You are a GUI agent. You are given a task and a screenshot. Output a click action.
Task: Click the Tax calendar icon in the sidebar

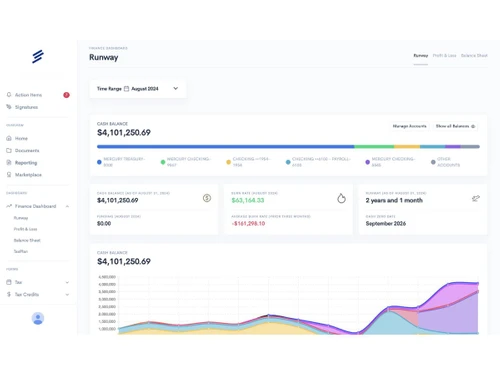point(9,282)
